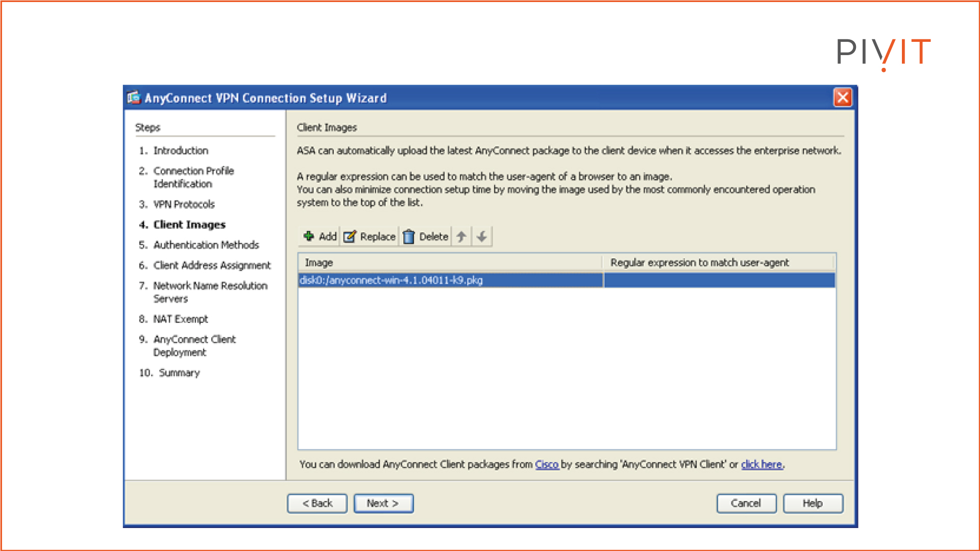
Task: Click the Help button
Action: click(813, 503)
